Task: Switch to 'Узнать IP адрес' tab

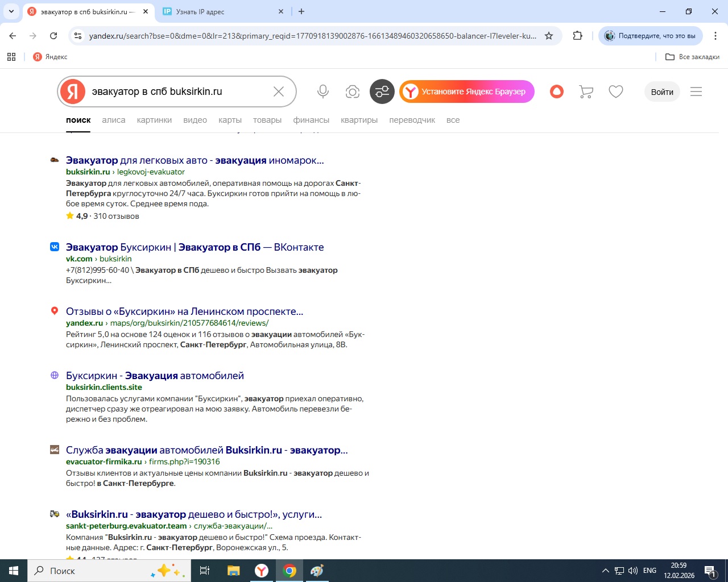Action: (x=223, y=11)
